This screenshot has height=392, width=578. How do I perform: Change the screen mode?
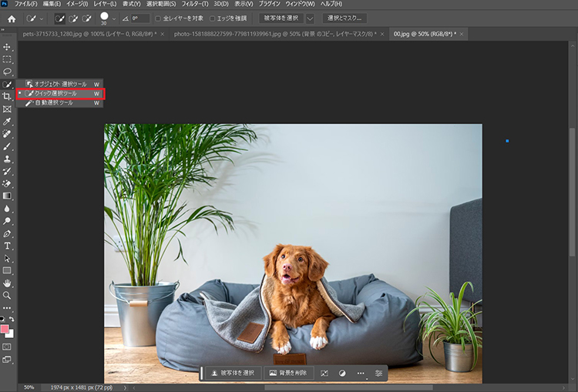[7, 359]
